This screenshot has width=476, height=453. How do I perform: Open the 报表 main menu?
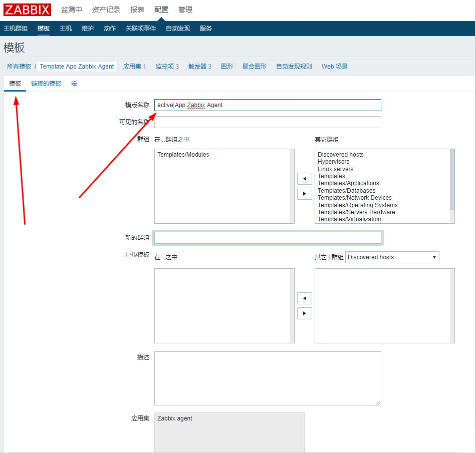(x=137, y=10)
